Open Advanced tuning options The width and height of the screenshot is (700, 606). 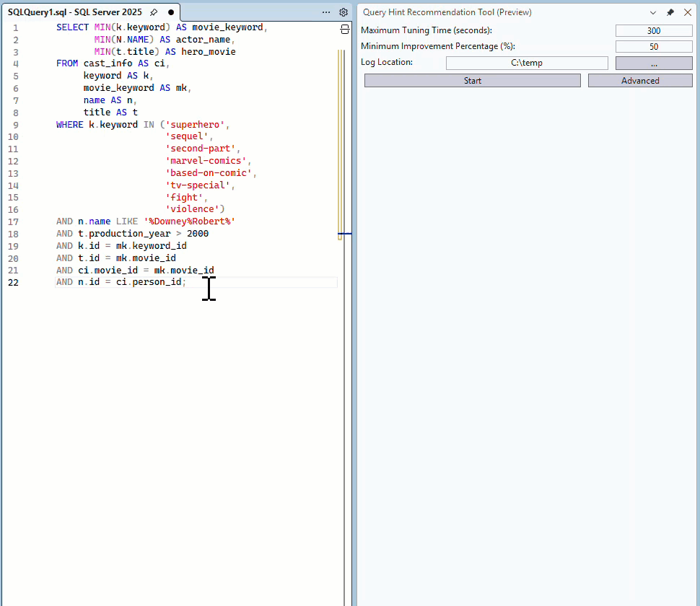click(x=640, y=81)
